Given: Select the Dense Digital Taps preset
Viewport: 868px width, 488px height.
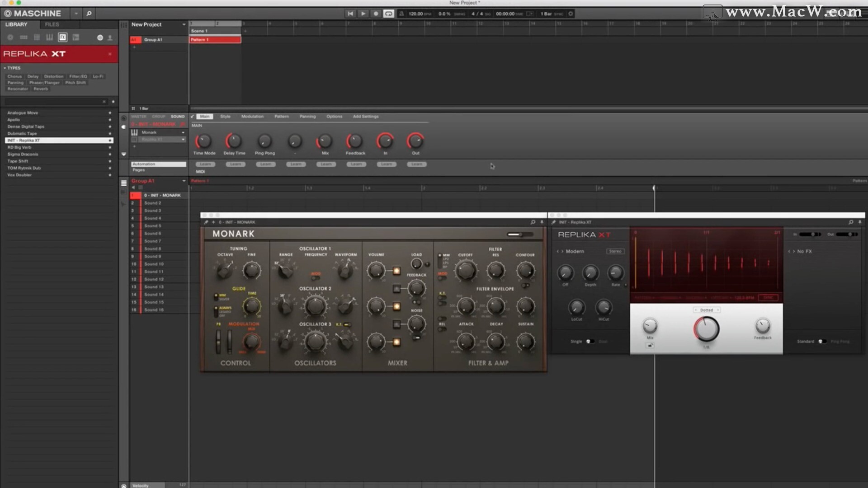Looking at the screenshot, I should pyautogui.click(x=59, y=127).
